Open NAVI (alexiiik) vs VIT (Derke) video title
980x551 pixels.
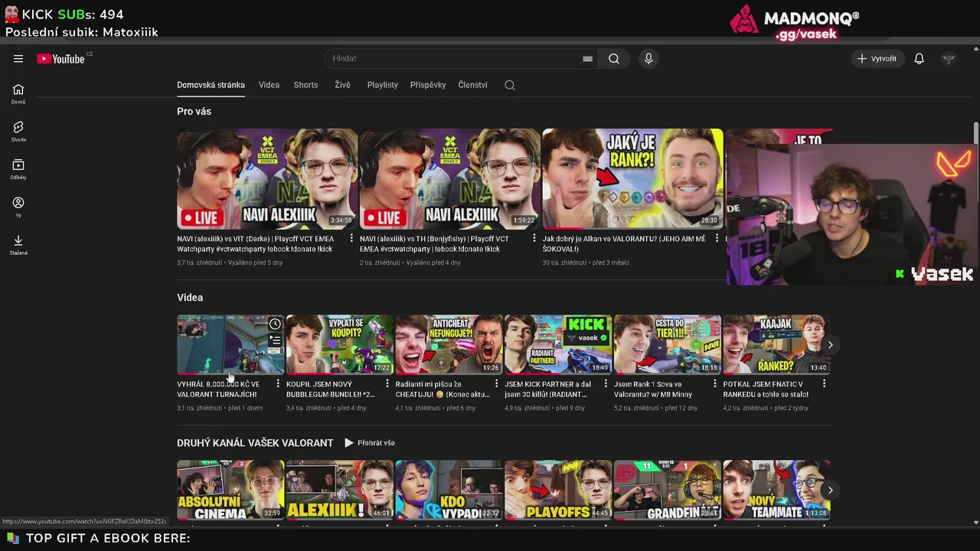coord(256,244)
